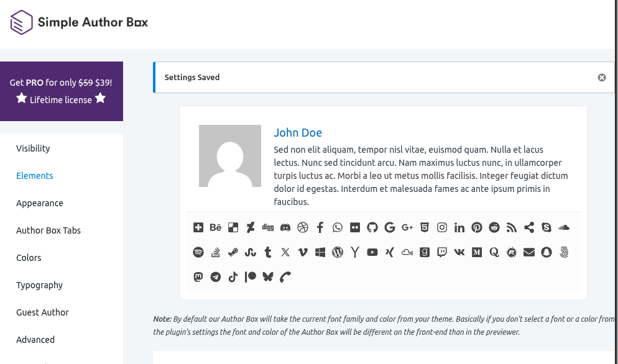Click the Instagram social icon
The image size is (618, 364).
click(442, 227)
